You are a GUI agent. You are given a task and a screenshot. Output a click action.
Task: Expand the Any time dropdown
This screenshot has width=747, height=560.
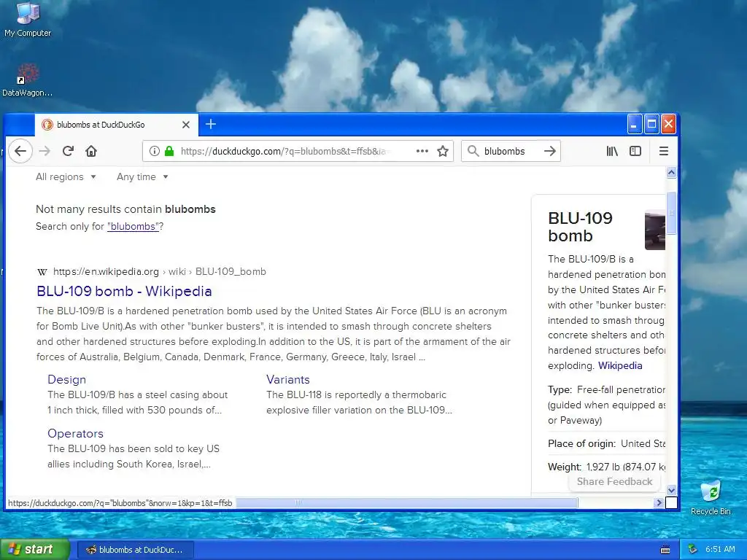click(x=142, y=176)
